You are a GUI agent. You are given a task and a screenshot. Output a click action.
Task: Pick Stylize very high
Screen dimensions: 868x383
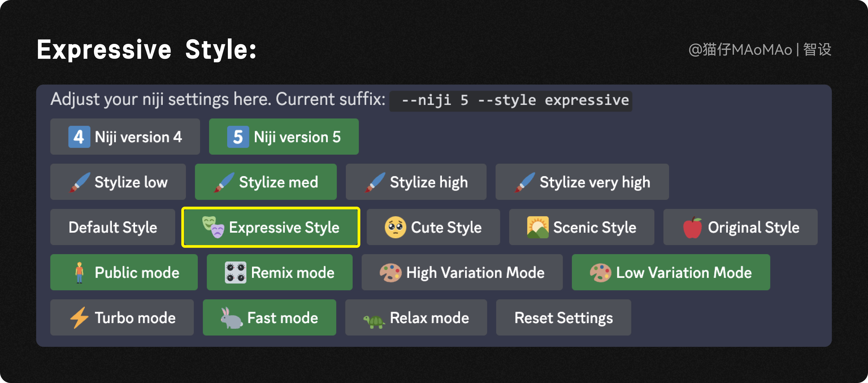[582, 182]
